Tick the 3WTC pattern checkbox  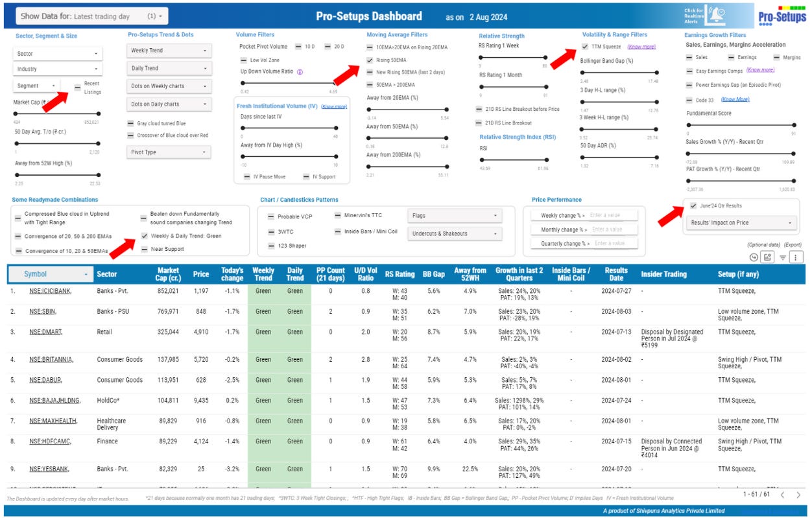click(271, 231)
